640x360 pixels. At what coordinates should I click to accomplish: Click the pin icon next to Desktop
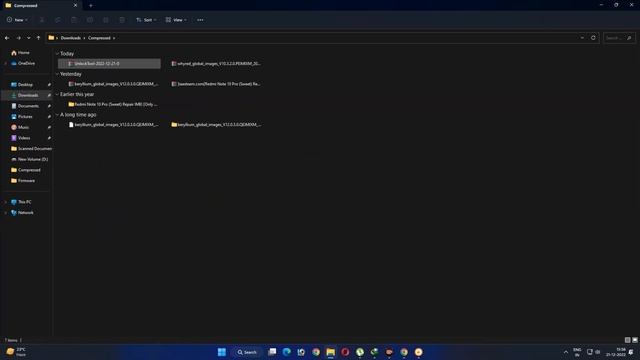49,84
